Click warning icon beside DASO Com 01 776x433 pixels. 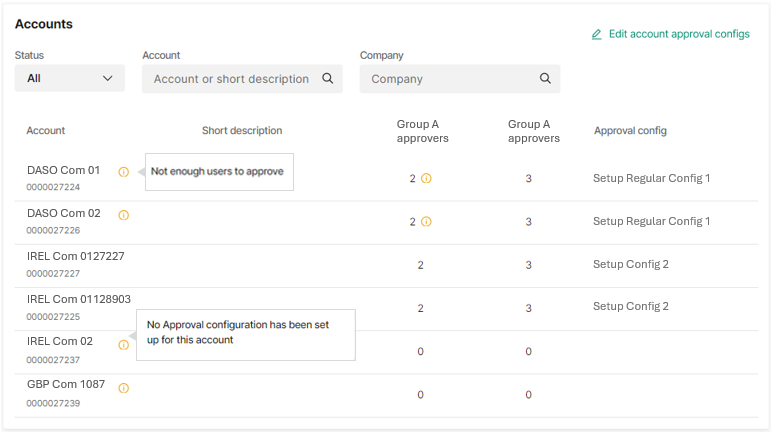(124, 172)
